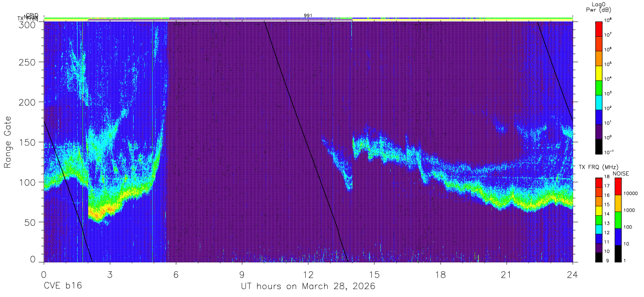Click the 'Range Gate' vertical axis title
Viewport: 644px width, 297px height.
(x=8, y=141)
